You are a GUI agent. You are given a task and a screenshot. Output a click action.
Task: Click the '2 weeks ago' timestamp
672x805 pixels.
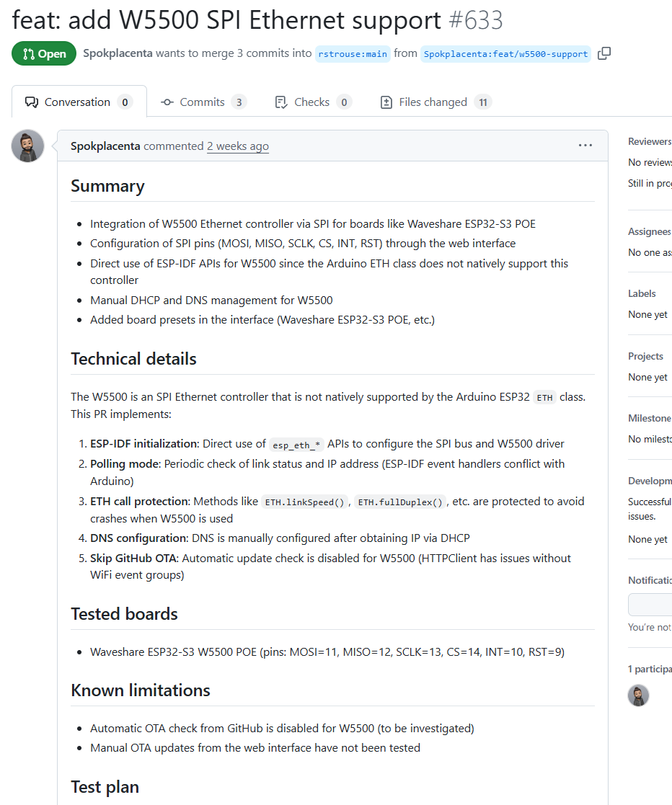238,146
